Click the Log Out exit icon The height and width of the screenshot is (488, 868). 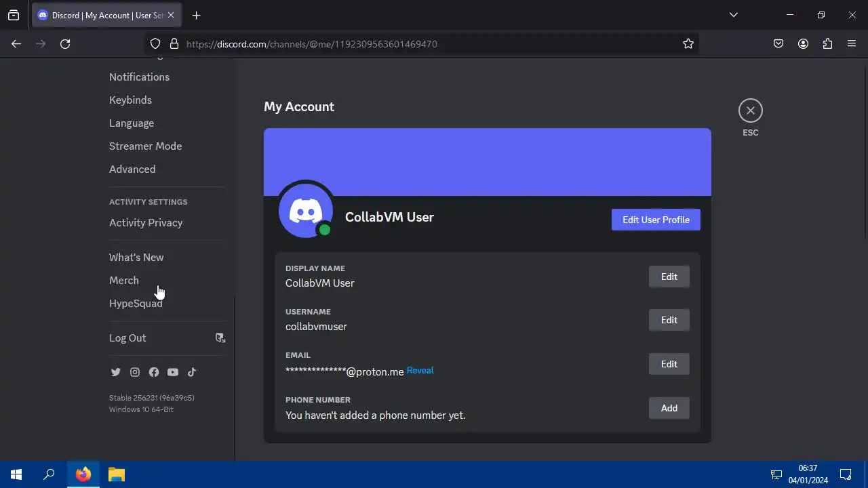point(220,338)
